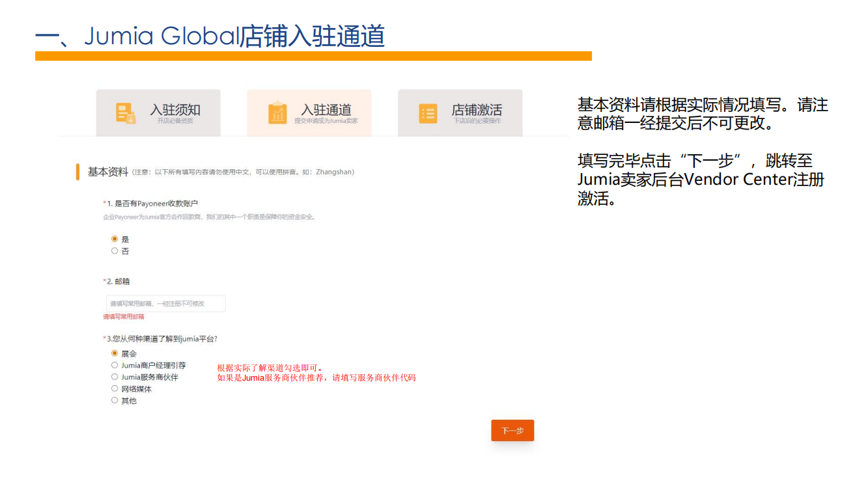Select 否 for Payoneer account
Screen dimensions: 868x488
(x=115, y=251)
